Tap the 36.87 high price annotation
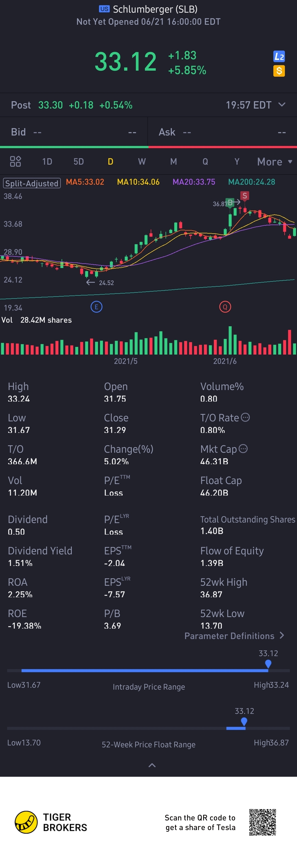The height and width of the screenshot is (868, 297). click(x=220, y=204)
